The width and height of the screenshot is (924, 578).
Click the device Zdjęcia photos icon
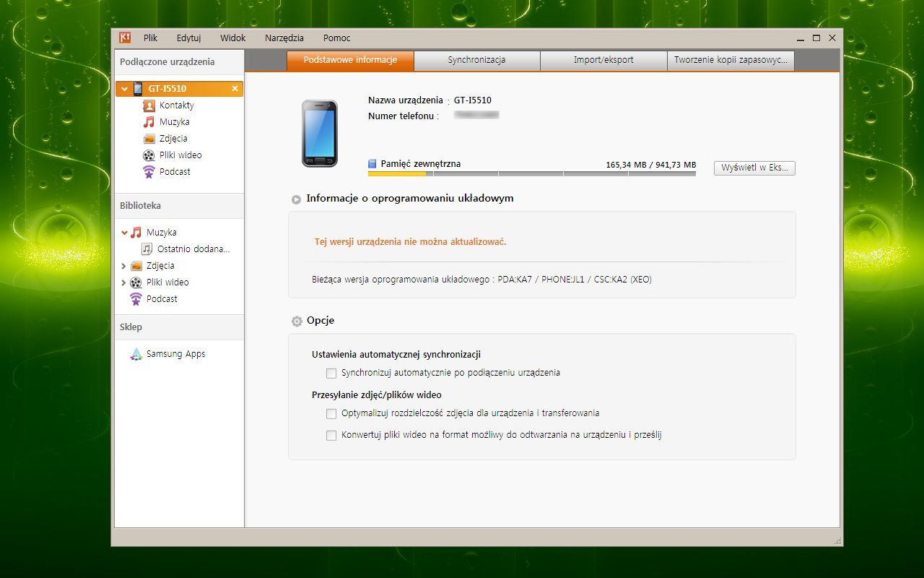[149, 139]
